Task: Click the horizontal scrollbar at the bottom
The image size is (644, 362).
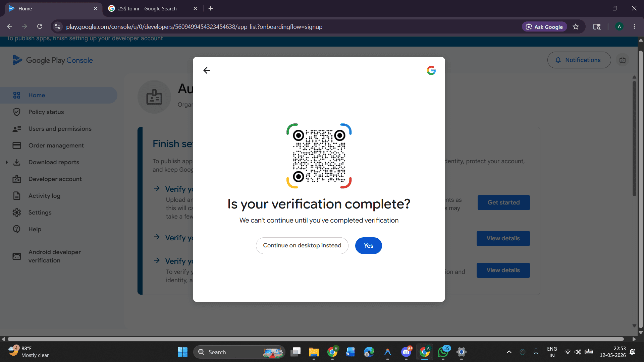Action: 315,339
